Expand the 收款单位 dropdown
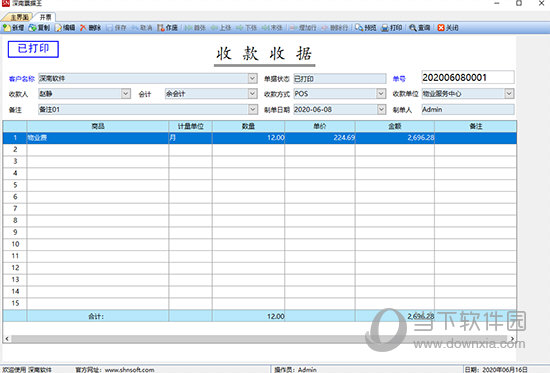 [509, 94]
